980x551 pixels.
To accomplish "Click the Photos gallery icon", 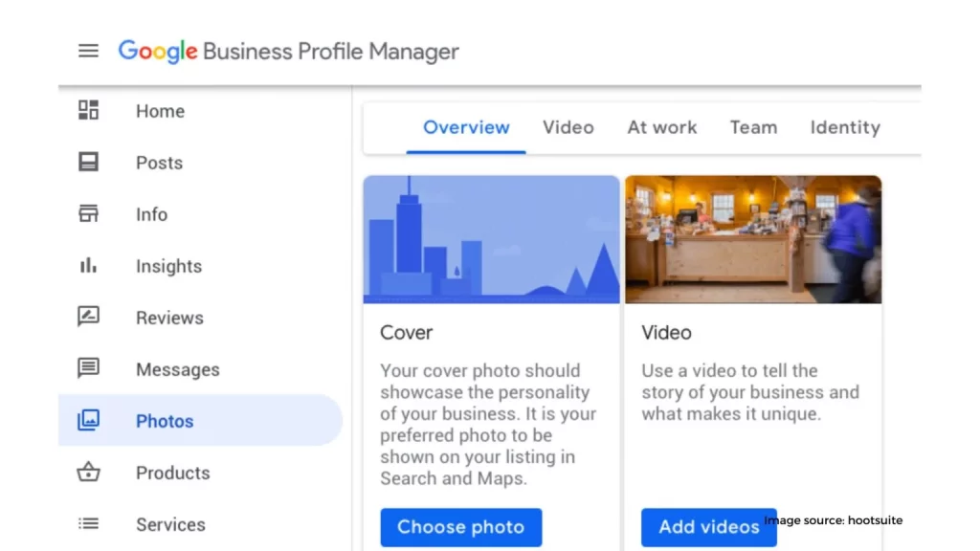I will point(88,420).
